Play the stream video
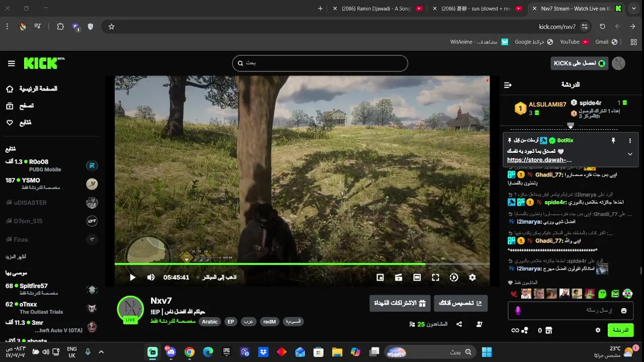This screenshot has height=362, width=644. coord(133,277)
